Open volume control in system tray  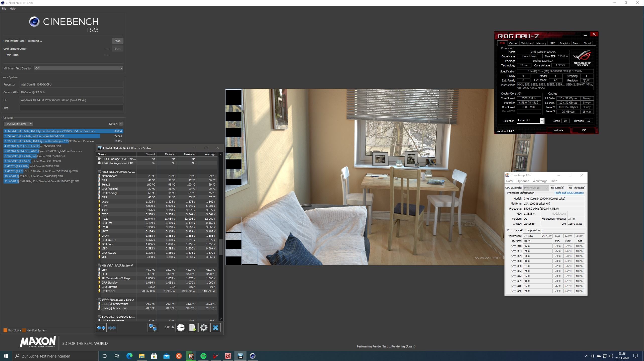(611, 356)
